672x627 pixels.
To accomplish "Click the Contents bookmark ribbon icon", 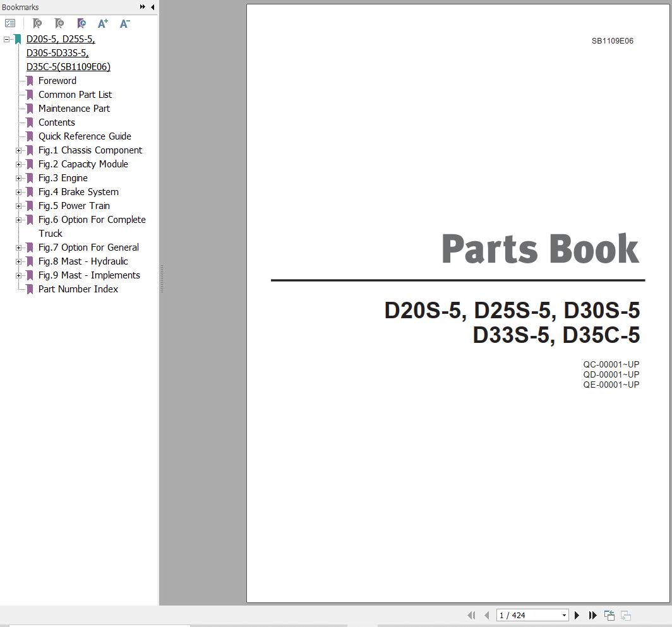I will [x=30, y=122].
